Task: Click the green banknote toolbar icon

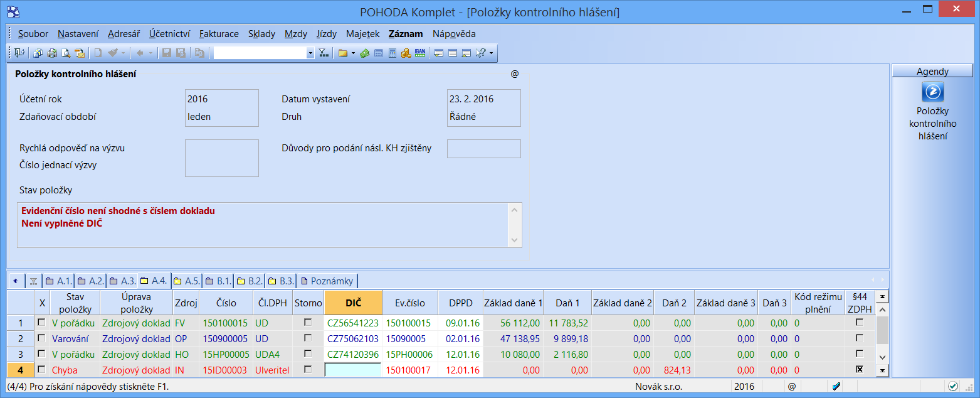Action: tap(365, 53)
